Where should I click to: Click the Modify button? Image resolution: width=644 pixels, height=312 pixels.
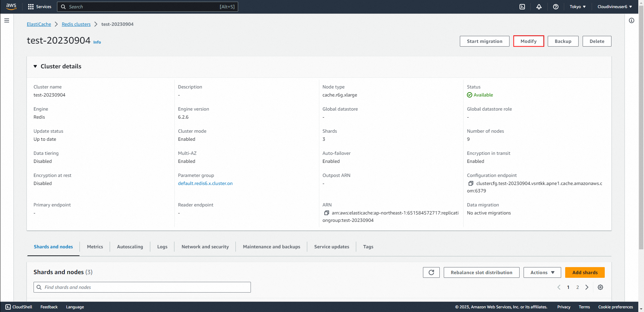click(x=529, y=41)
